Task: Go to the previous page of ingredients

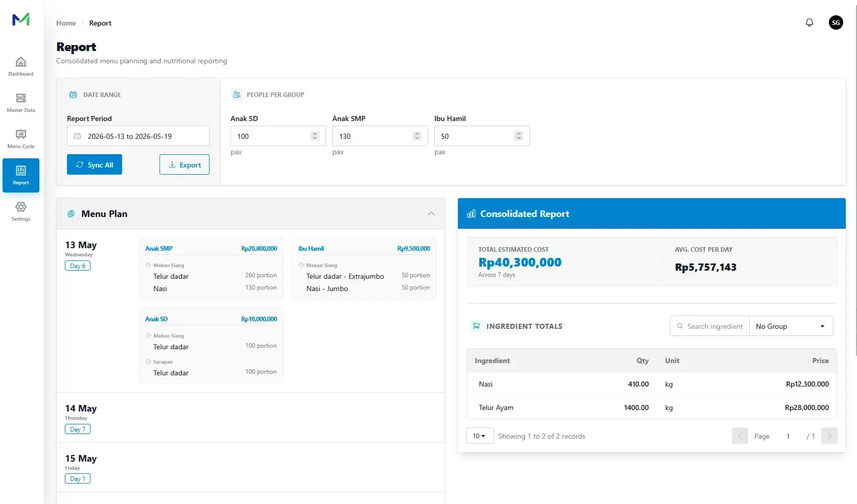Action: [740, 436]
